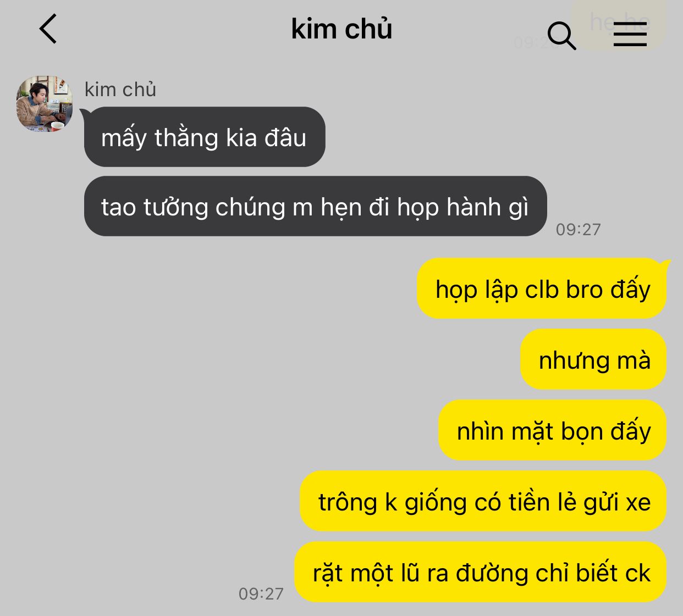Open the chat search magnifier
The width and height of the screenshot is (683, 616).
tap(561, 36)
